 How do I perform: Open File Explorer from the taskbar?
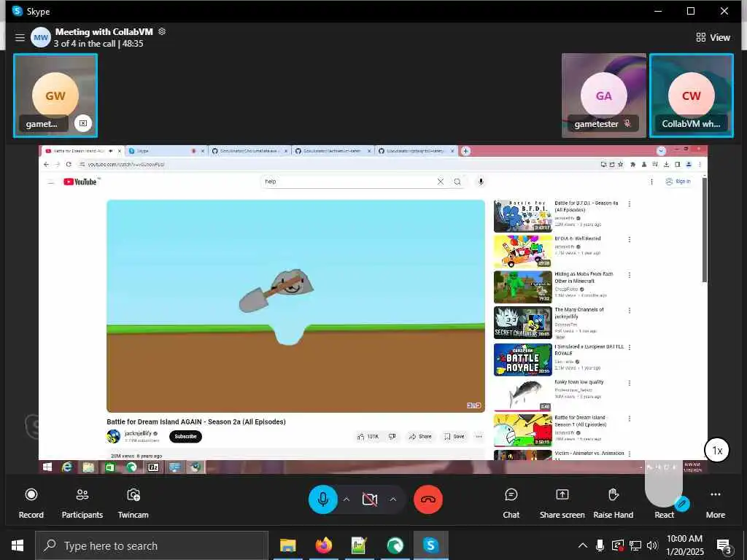coord(287,545)
